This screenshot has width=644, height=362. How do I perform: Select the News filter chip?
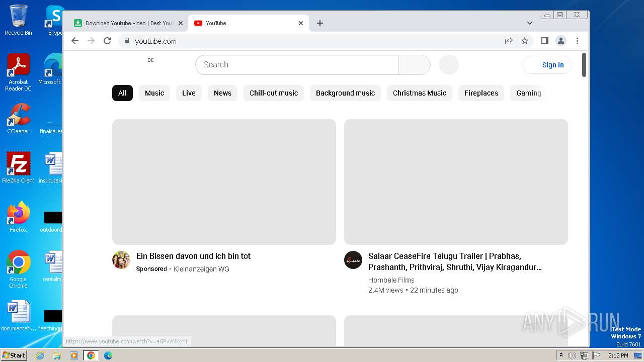click(x=222, y=93)
